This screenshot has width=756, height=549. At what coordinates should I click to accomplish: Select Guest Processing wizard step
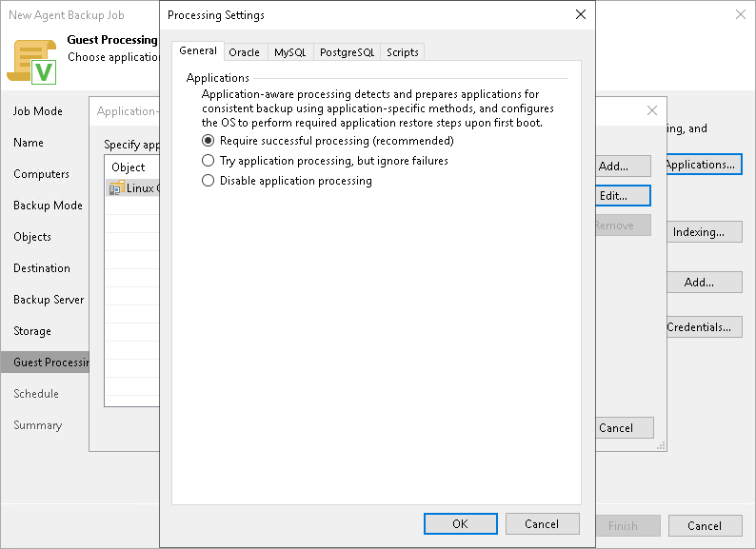[45, 363]
